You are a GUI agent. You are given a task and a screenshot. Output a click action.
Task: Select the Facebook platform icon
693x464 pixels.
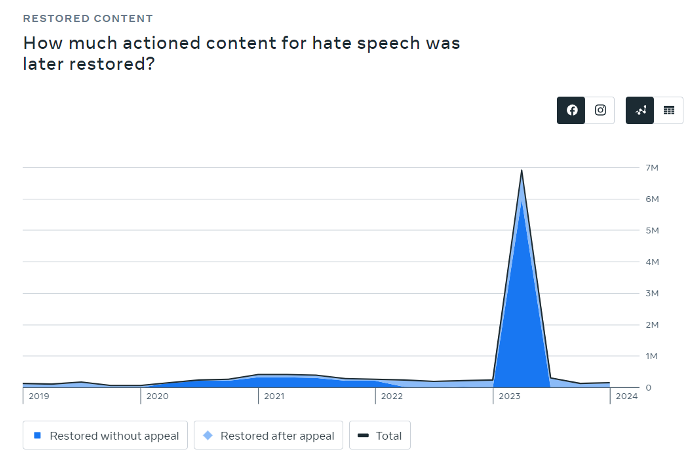click(x=571, y=110)
